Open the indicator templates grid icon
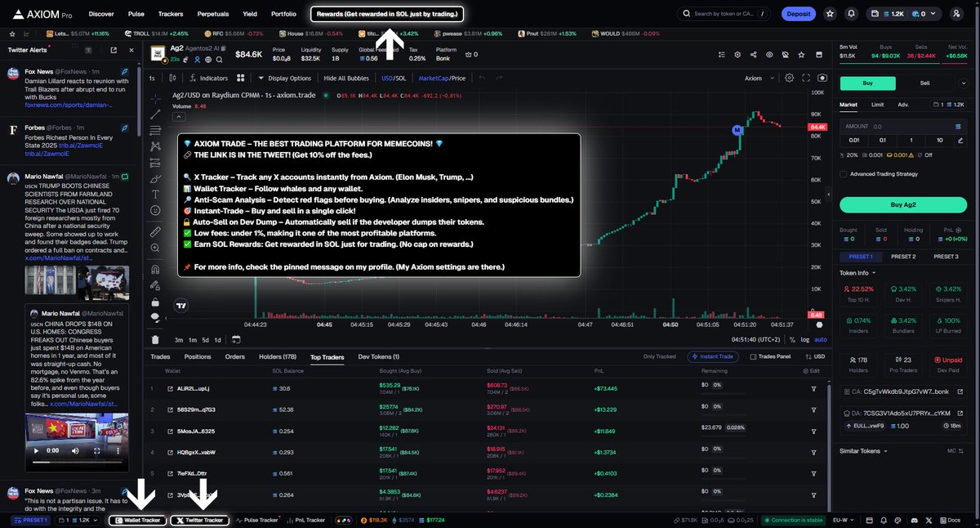 [x=240, y=78]
